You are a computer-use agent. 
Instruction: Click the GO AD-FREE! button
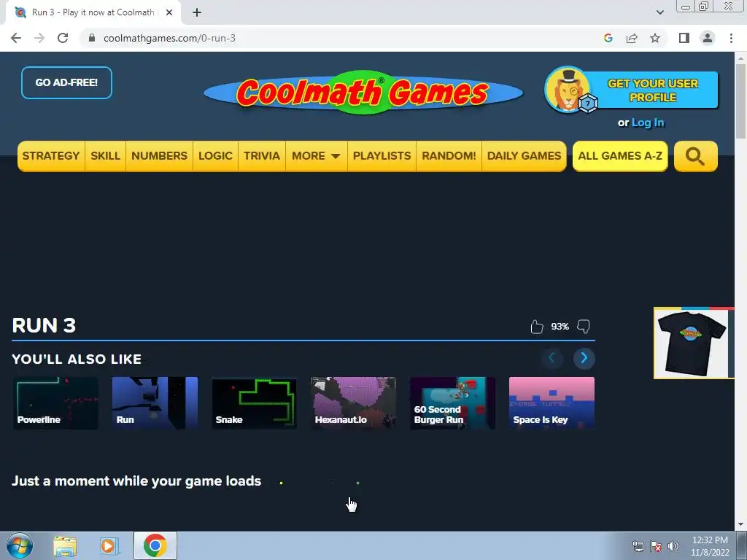click(x=66, y=83)
